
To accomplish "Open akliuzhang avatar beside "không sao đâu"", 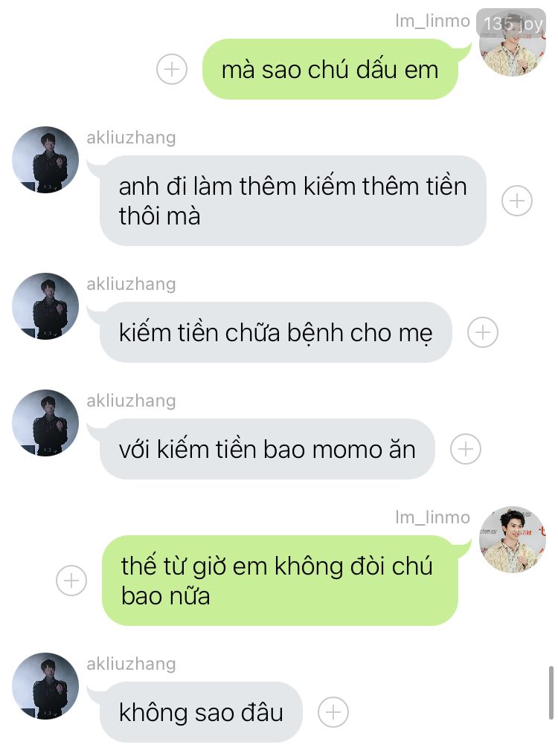I will coord(45,686).
